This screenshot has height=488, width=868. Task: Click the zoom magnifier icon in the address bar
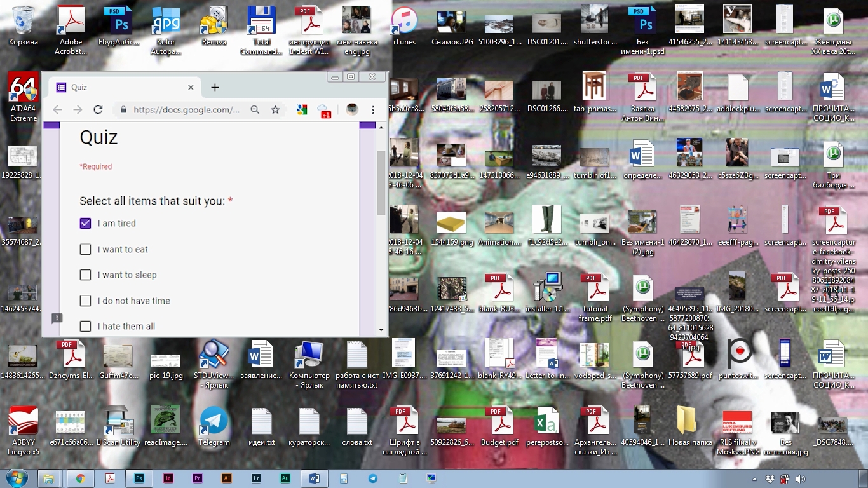pyautogui.click(x=255, y=110)
